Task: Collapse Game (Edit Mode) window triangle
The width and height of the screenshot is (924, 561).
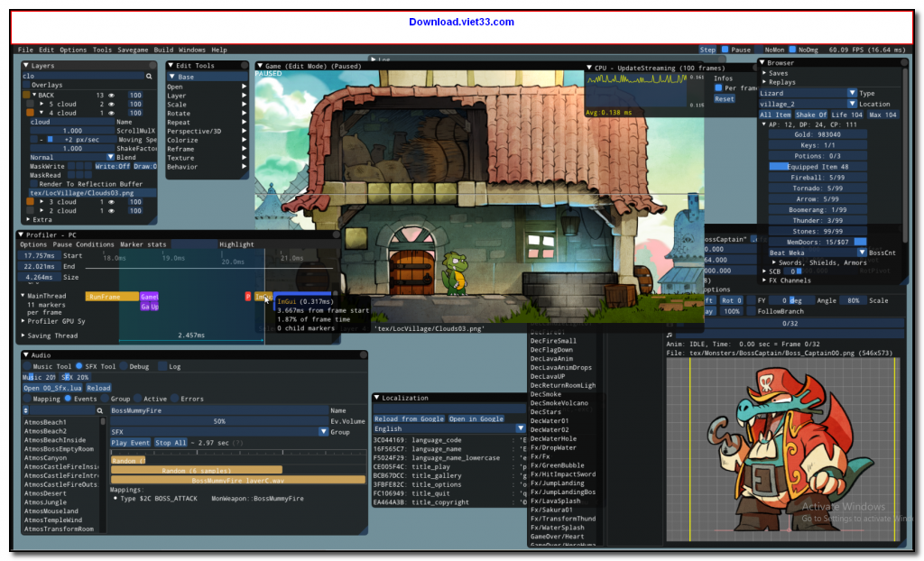Action: pyautogui.click(x=261, y=66)
